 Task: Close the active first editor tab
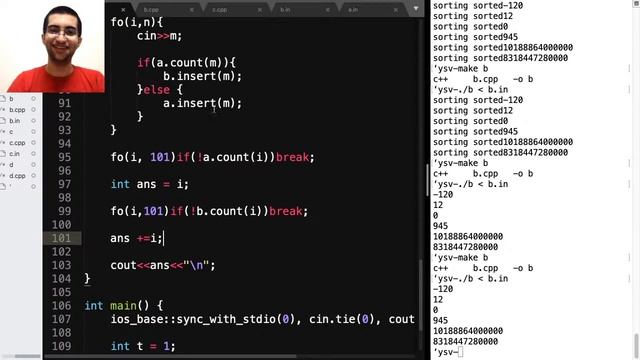point(123,9)
